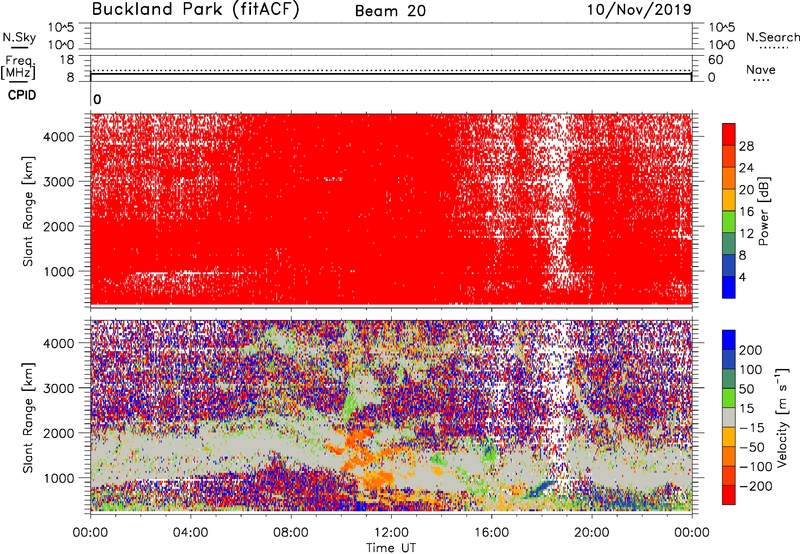Click the '18' frequency axis tick label
Viewport: 800px width, 554px height.
tap(67, 60)
